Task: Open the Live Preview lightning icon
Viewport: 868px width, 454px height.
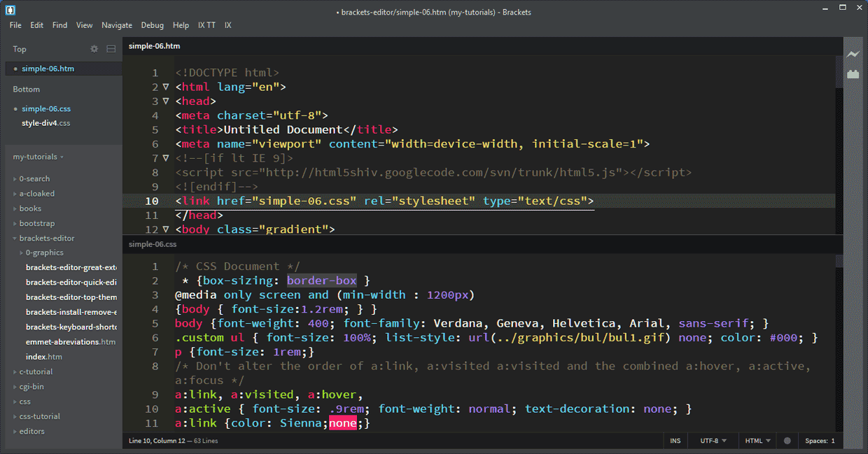Action: tap(853, 55)
